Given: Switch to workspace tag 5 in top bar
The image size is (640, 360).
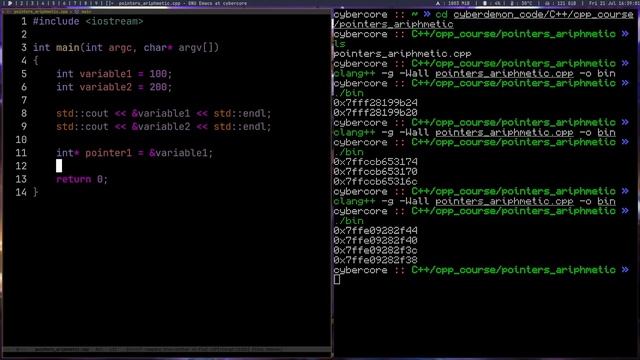Looking at the screenshot, I should (x=53, y=3).
